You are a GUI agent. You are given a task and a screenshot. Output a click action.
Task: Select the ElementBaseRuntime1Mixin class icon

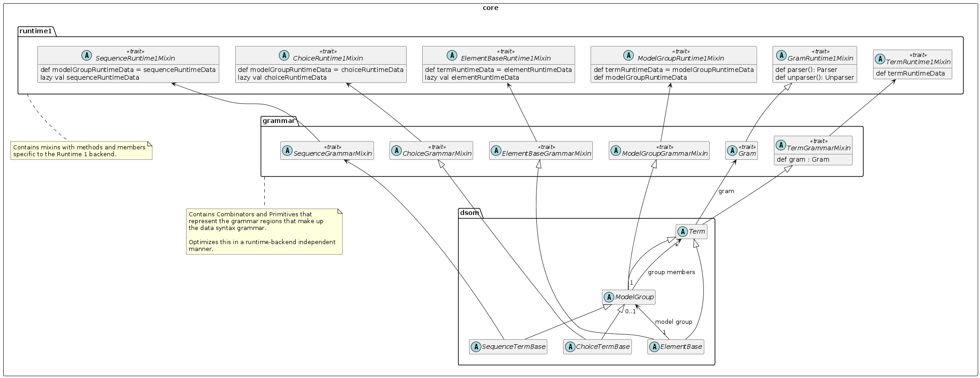click(x=452, y=55)
